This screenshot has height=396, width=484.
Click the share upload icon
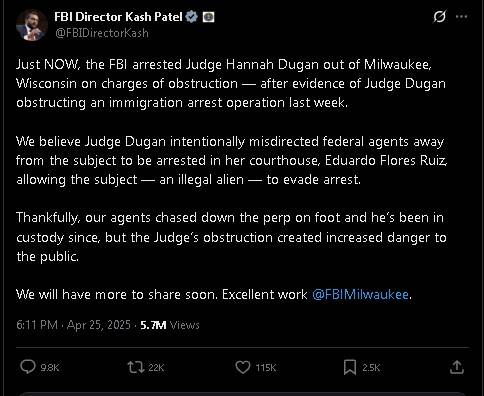(457, 367)
